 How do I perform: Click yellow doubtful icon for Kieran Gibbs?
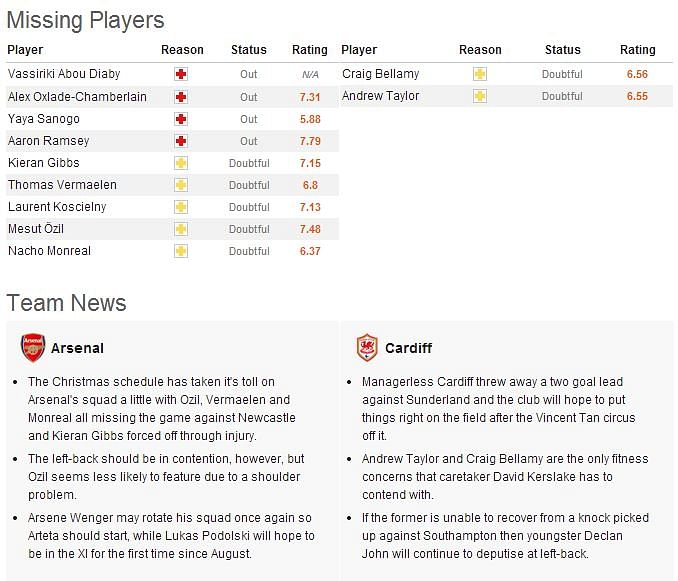coord(181,163)
